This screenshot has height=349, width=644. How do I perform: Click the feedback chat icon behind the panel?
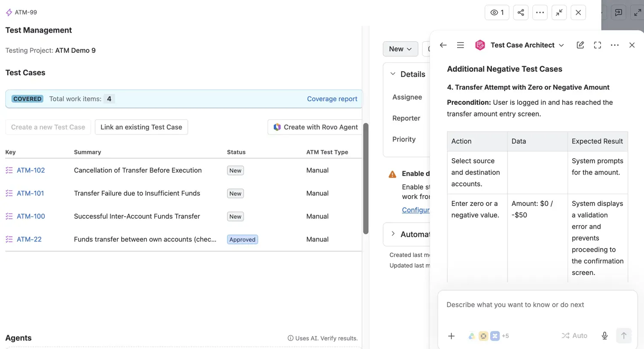[619, 12]
